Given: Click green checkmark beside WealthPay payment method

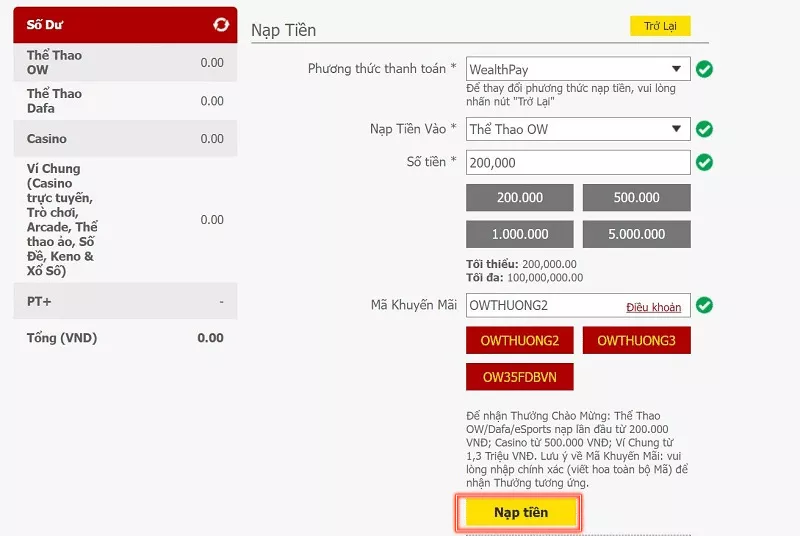Looking at the screenshot, I should (x=704, y=70).
